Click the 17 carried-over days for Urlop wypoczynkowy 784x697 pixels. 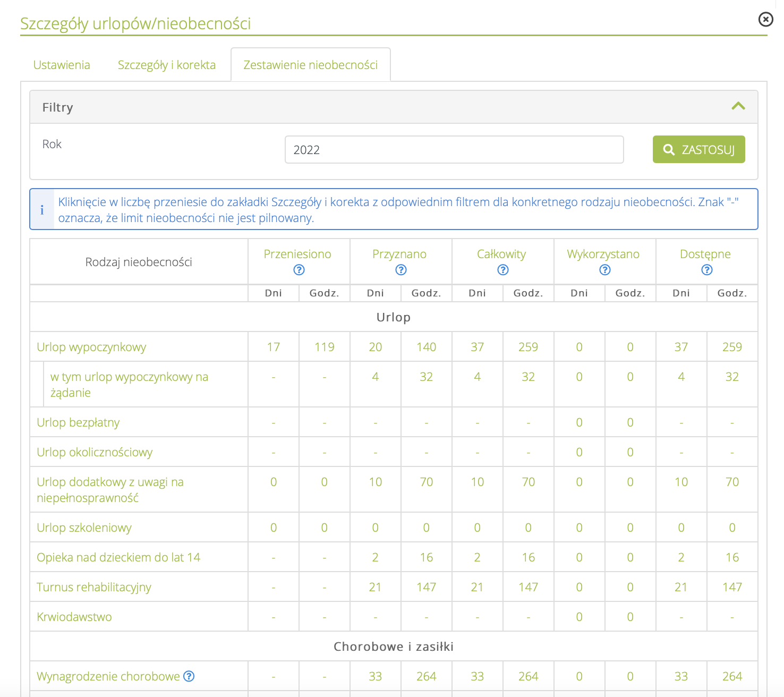(x=274, y=347)
